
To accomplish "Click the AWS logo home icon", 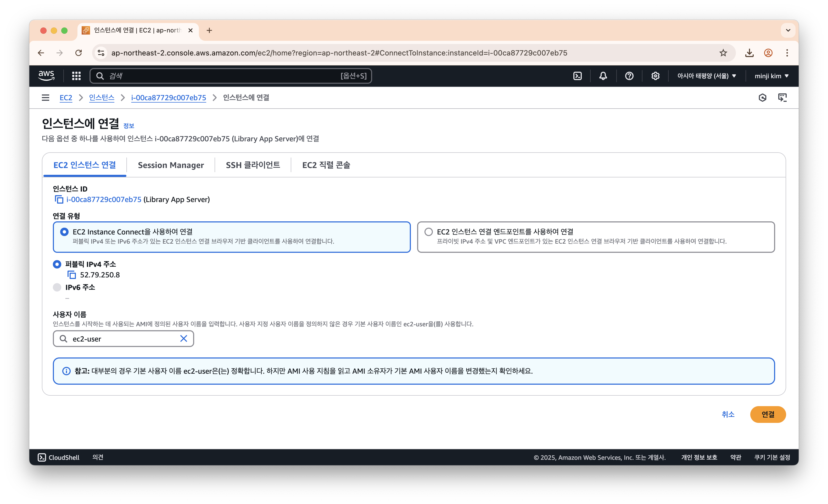I will [x=46, y=76].
